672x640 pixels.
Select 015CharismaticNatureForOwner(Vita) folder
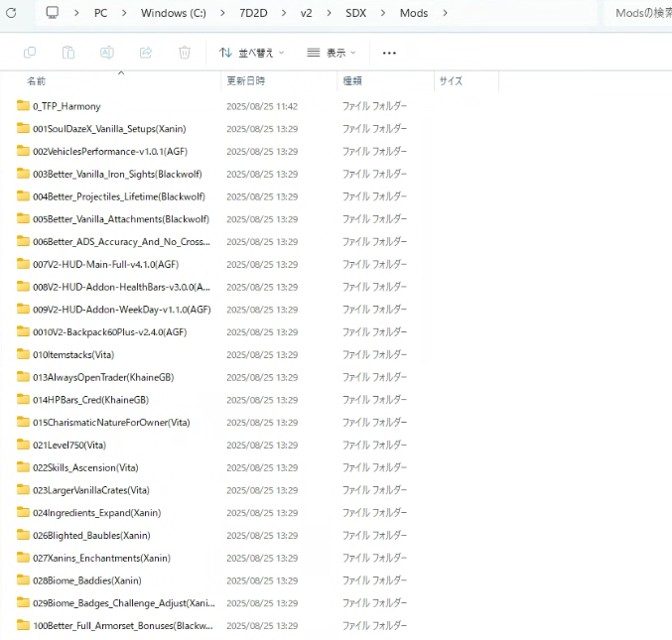(111, 423)
